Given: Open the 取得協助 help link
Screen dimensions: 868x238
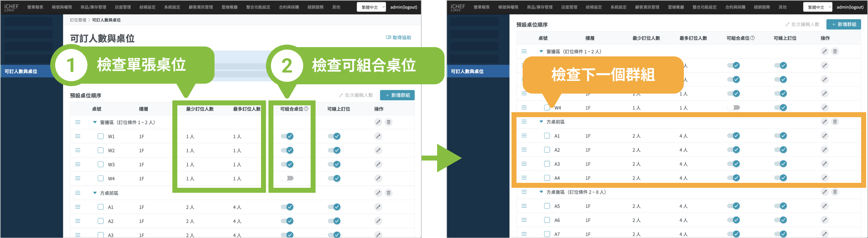Looking at the screenshot, I should tap(399, 37).
